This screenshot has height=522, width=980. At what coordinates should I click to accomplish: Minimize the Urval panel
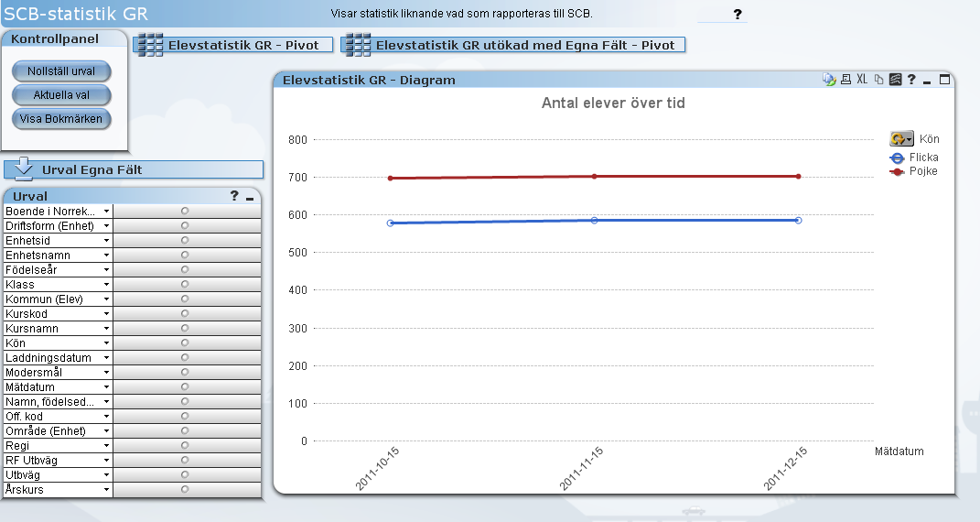[250, 198]
